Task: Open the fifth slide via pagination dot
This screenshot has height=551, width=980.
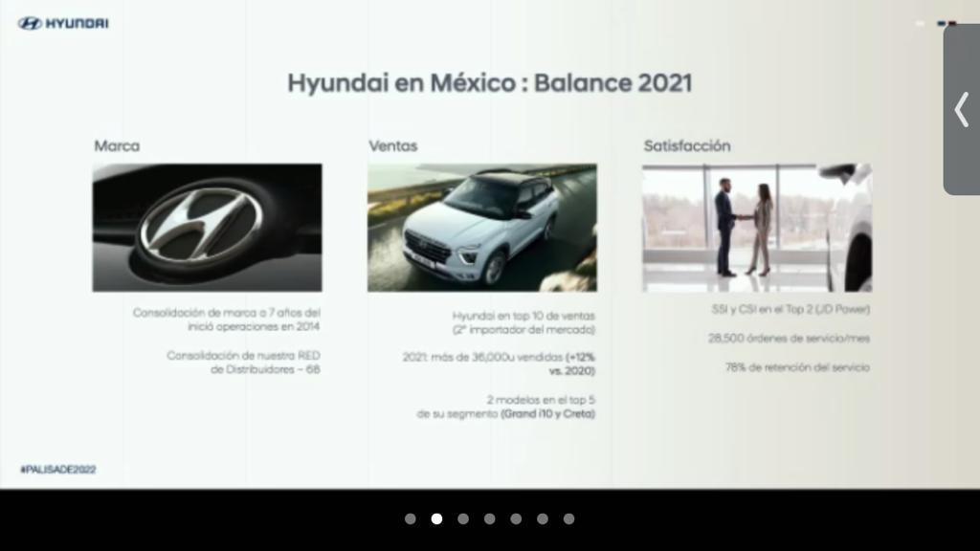Action: (x=516, y=518)
